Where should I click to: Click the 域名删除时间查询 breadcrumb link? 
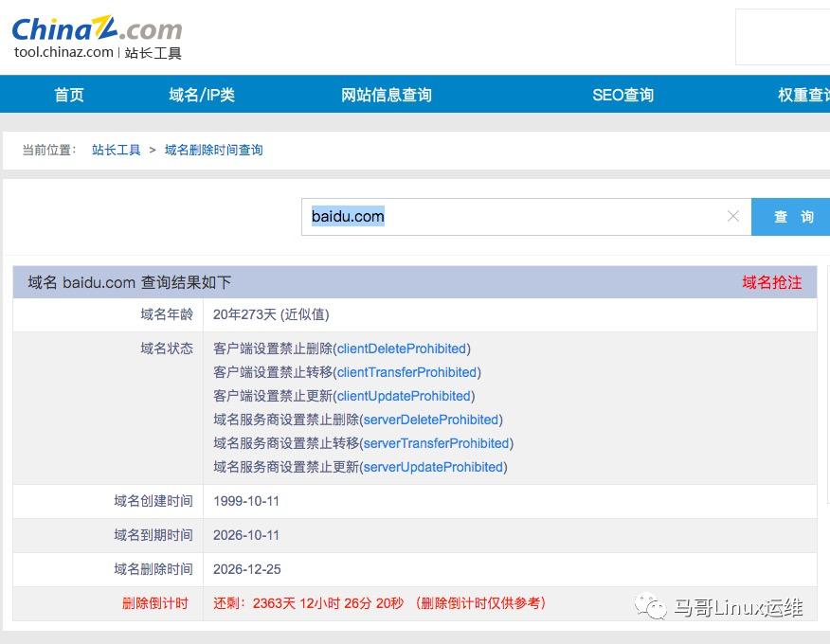[x=214, y=150]
